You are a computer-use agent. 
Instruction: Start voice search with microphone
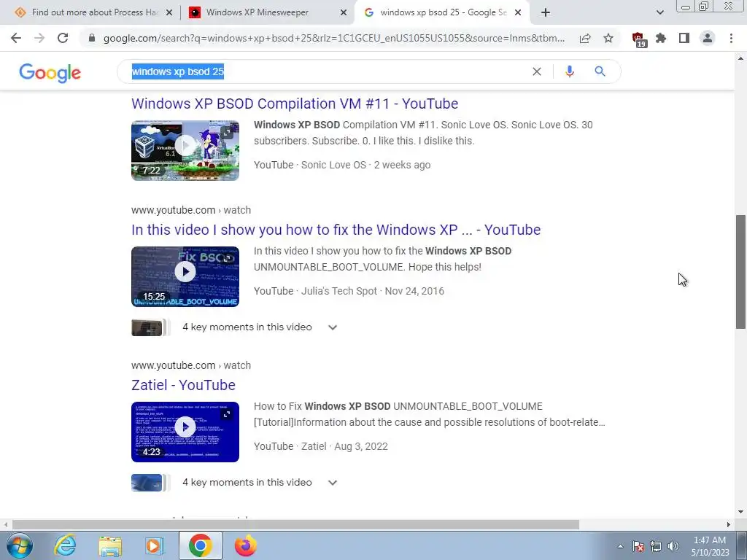coord(569,71)
